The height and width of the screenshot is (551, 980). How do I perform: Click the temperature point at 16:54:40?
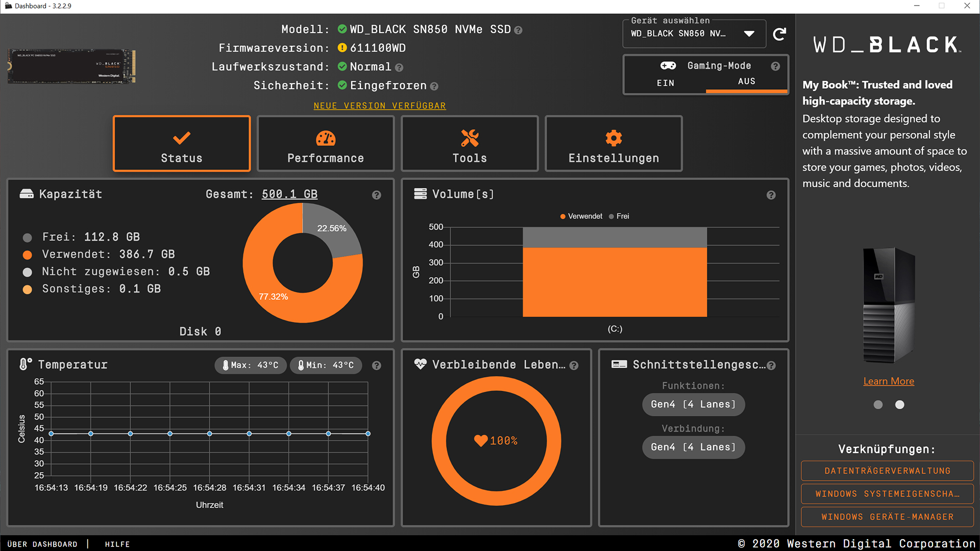368,434
